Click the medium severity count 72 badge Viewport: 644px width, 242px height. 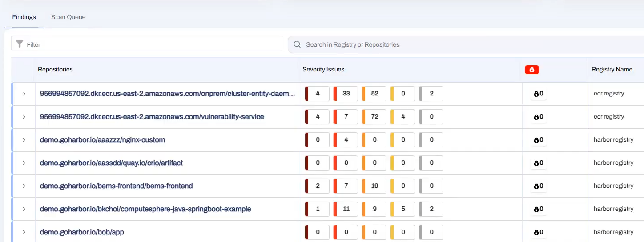click(374, 117)
